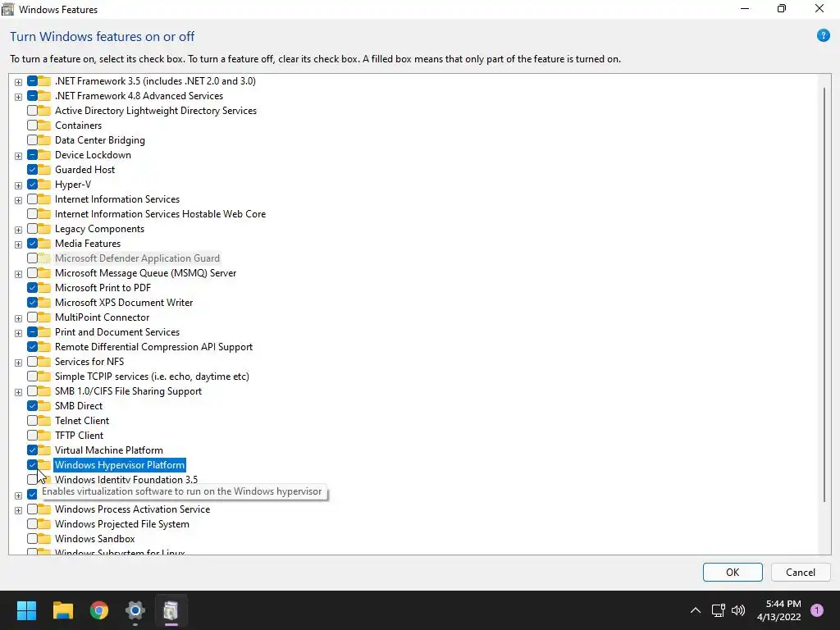The width and height of the screenshot is (840, 630).
Task: Click the Microsoft Print to PDF folder icon
Action: (44, 288)
